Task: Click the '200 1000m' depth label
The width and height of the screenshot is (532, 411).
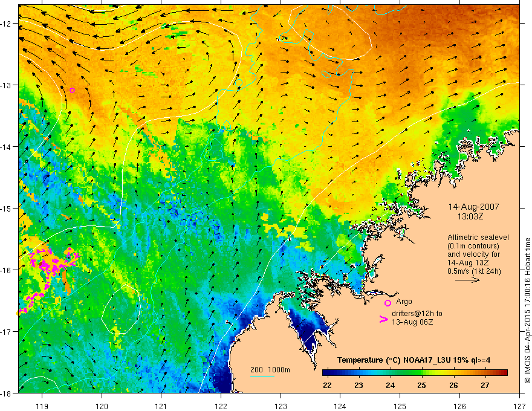Action: click(x=270, y=370)
